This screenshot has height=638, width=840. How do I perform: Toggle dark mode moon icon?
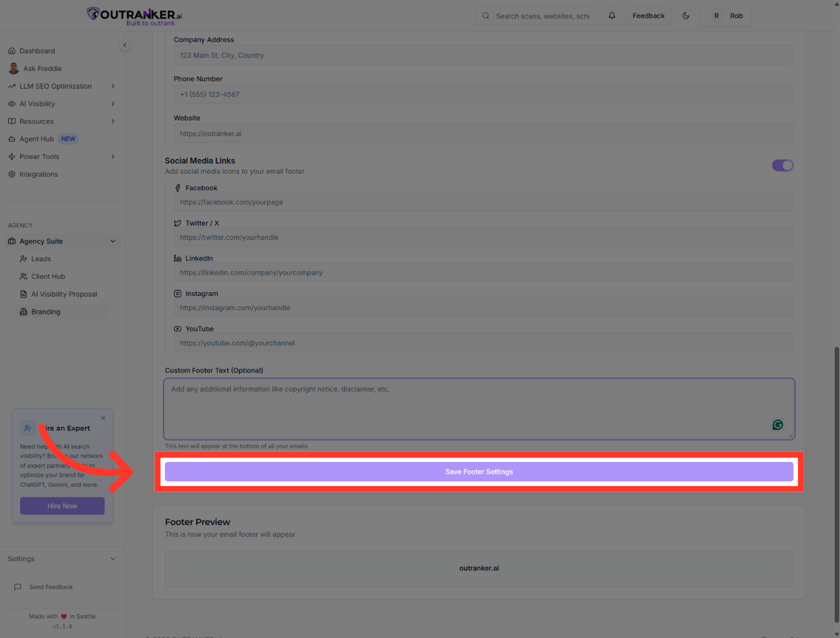tap(686, 16)
